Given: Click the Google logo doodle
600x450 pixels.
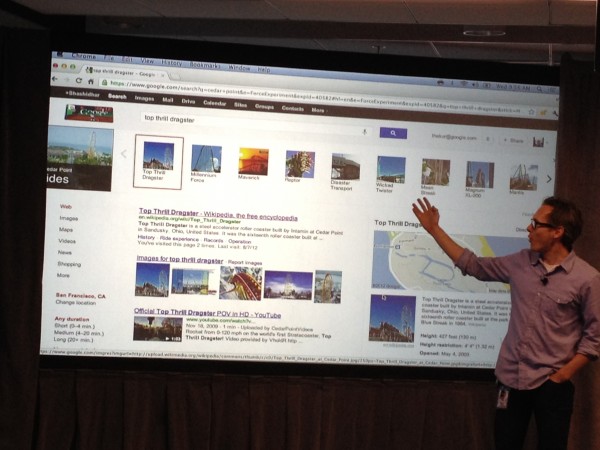Looking at the screenshot, I should click(87, 113).
